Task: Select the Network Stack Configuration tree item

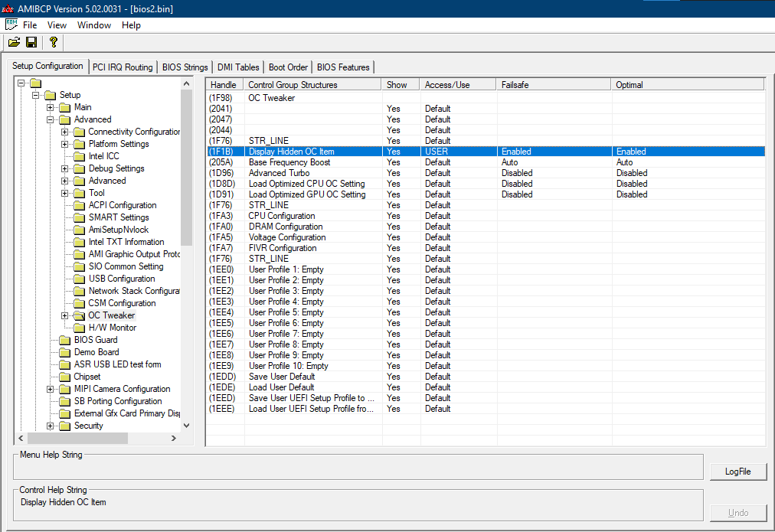Action: click(x=134, y=291)
